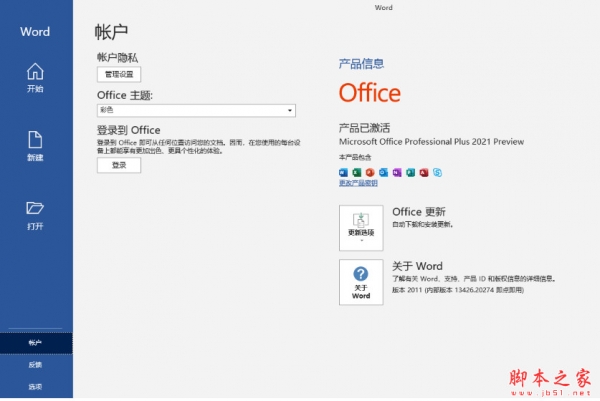
Task: Click the 管理设置 button
Action: (119, 74)
